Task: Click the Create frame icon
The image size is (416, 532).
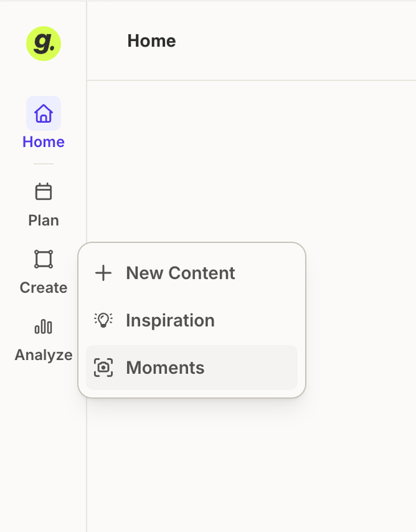Action: 44,259
